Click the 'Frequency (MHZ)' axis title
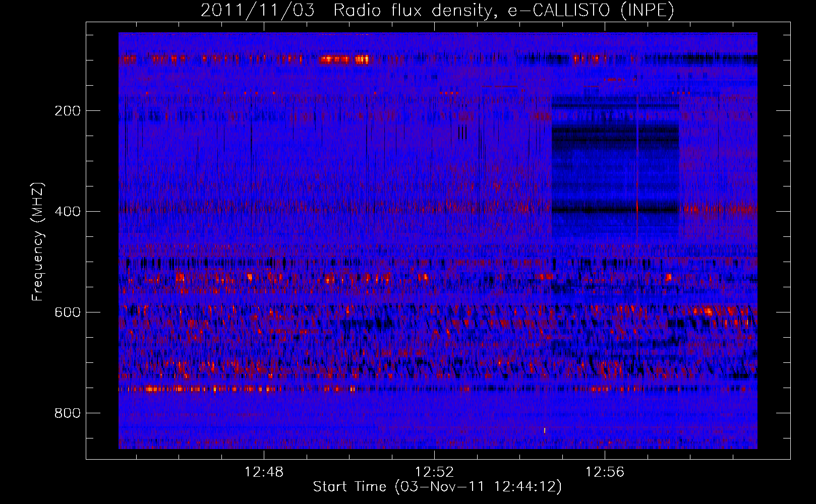816x504 pixels. pos(38,241)
